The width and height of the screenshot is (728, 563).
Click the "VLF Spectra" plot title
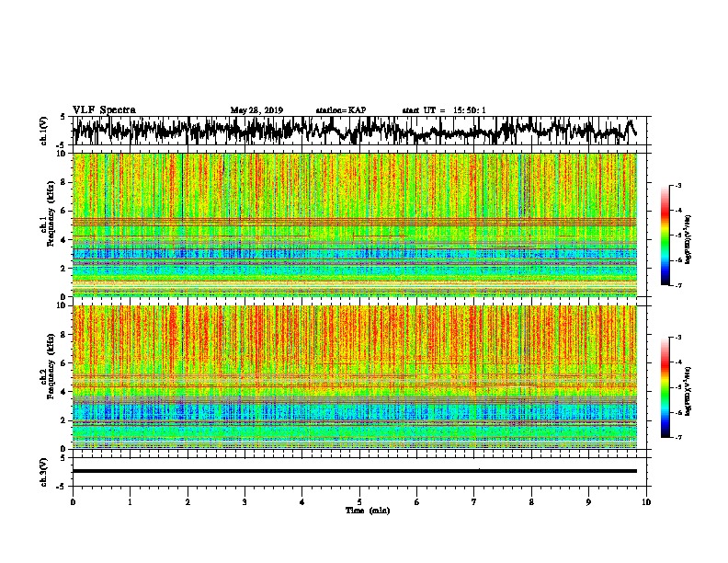(x=104, y=110)
